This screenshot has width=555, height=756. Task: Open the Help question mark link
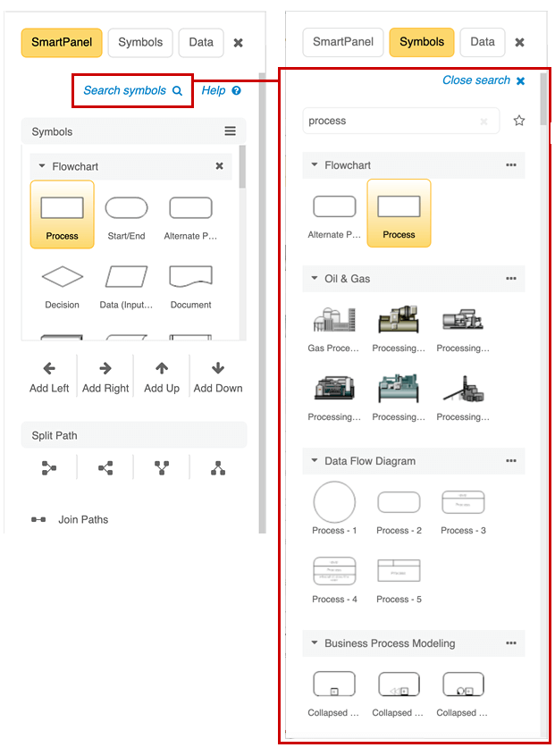tap(221, 90)
